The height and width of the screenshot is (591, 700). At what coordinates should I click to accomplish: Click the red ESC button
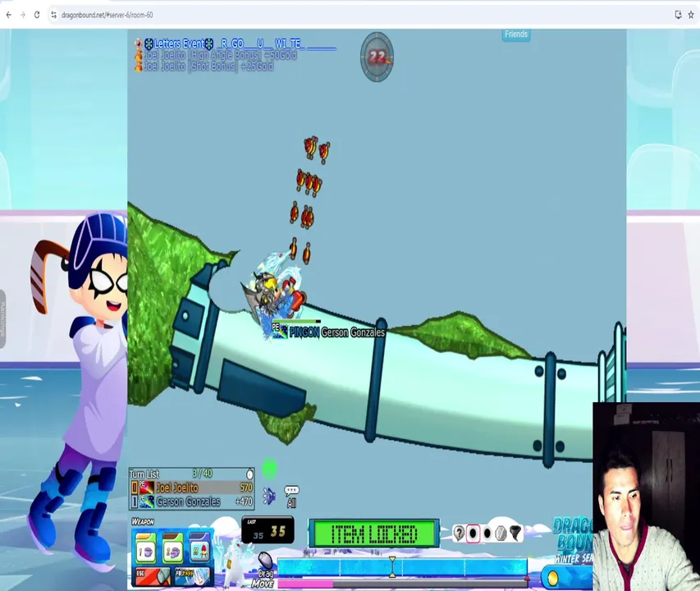(x=153, y=576)
